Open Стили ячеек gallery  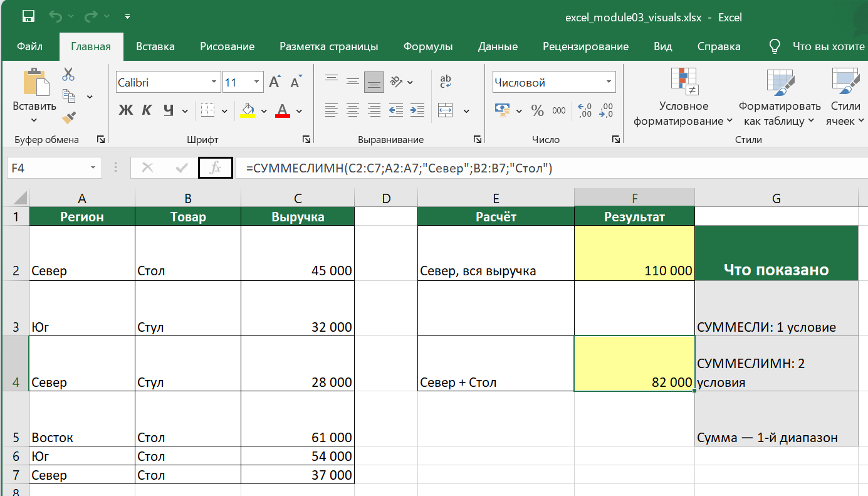[x=846, y=97]
